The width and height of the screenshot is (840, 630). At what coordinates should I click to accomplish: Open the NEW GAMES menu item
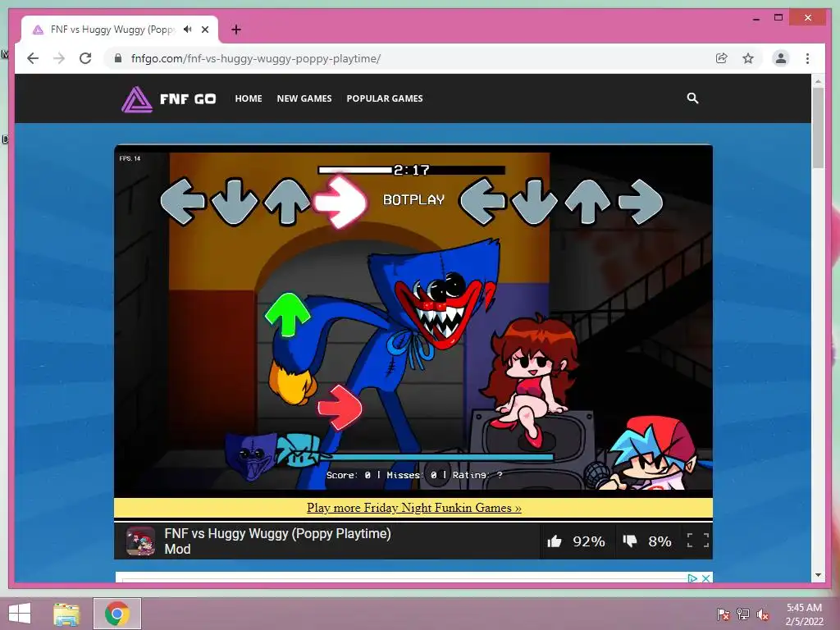click(x=304, y=98)
